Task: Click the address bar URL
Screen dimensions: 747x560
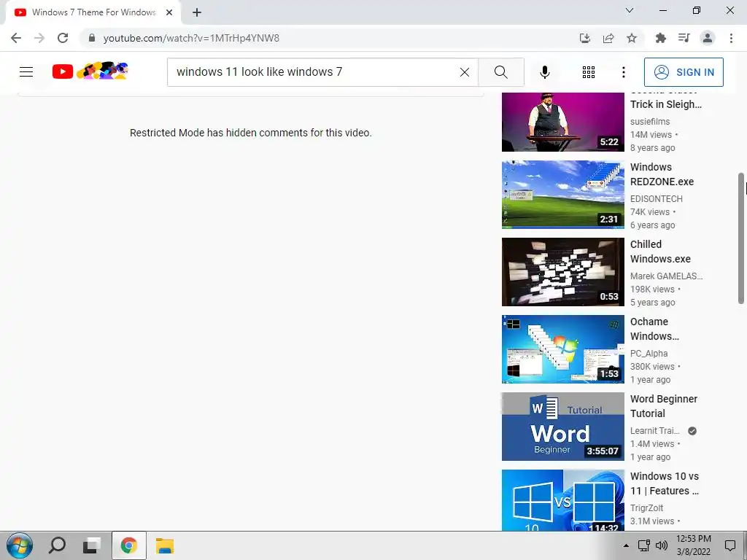Action: (x=192, y=38)
